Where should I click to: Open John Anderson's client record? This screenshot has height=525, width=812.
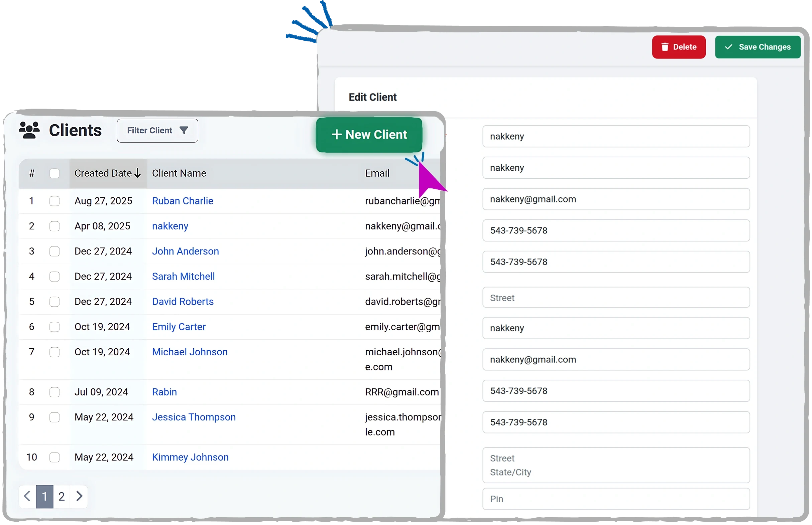pyautogui.click(x=186, y=251)
